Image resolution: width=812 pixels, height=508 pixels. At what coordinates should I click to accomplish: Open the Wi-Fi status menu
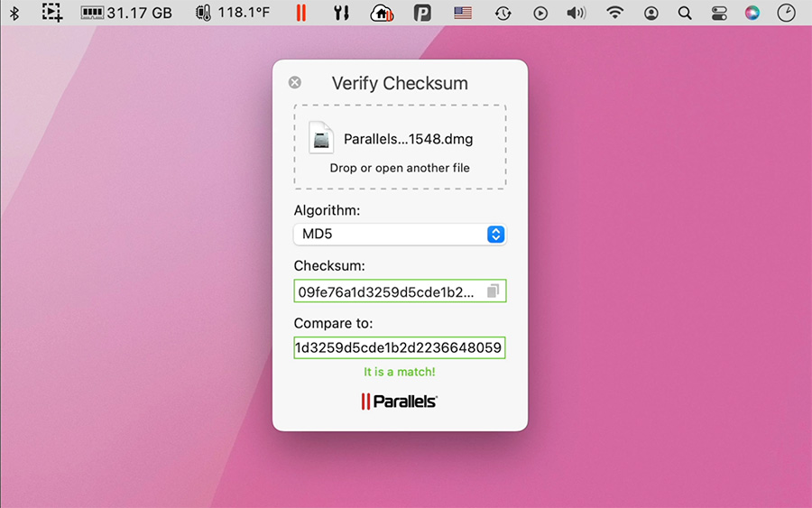coord(615,13)
